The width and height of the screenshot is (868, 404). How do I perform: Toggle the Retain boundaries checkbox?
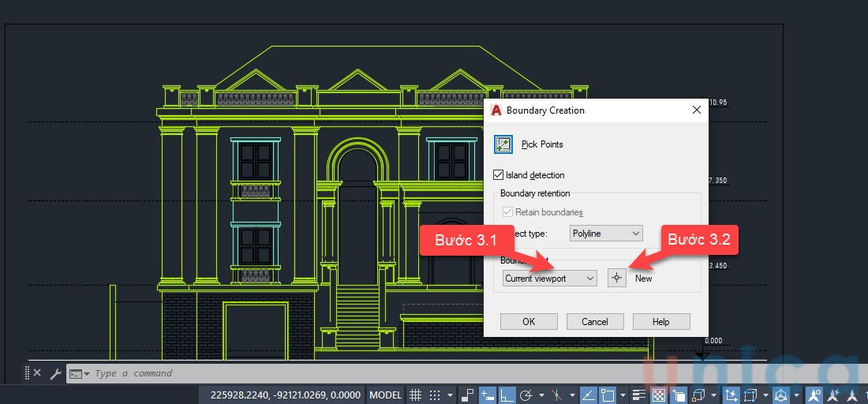507,212
